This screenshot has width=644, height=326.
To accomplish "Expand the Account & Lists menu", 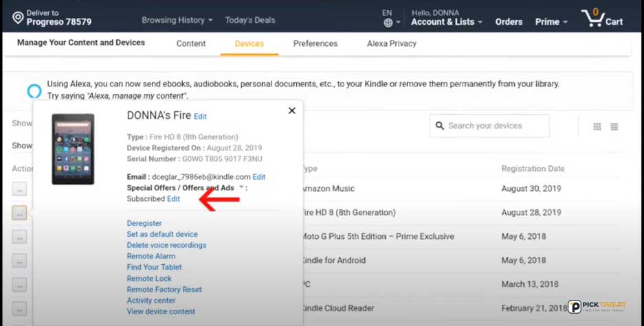I will tap(447, 22).
